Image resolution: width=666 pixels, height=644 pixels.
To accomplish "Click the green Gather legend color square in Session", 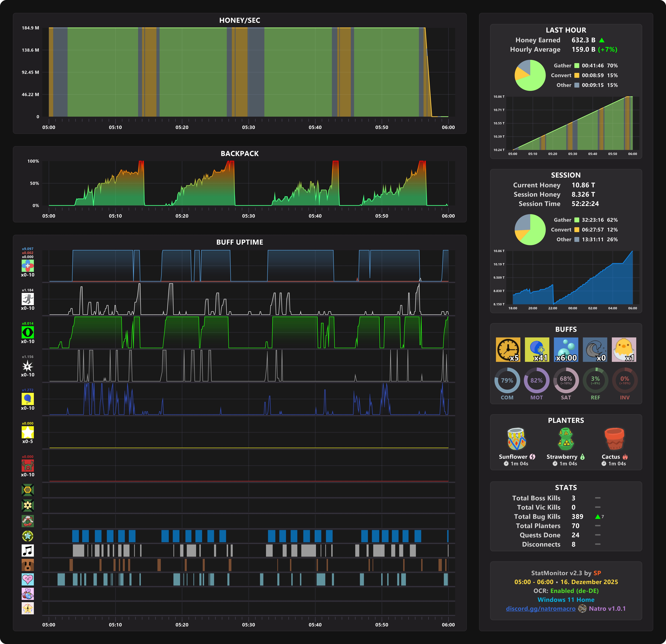I will tap(577, 220).
